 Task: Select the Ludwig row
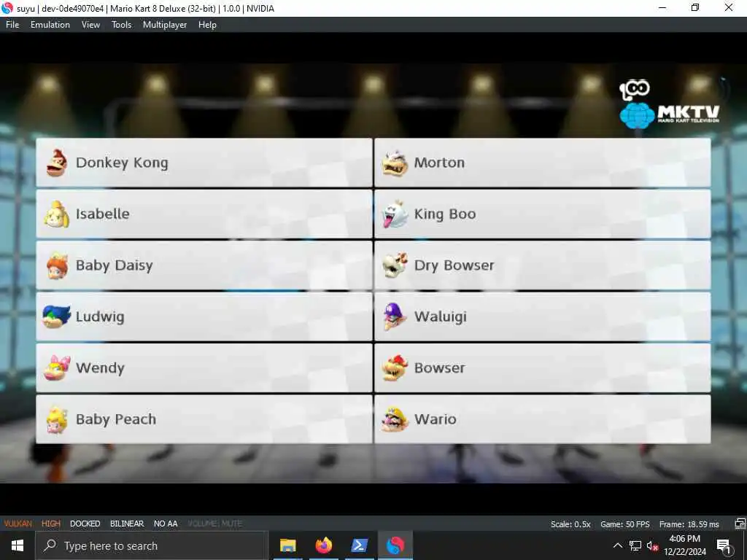click(x=204, y=316)
